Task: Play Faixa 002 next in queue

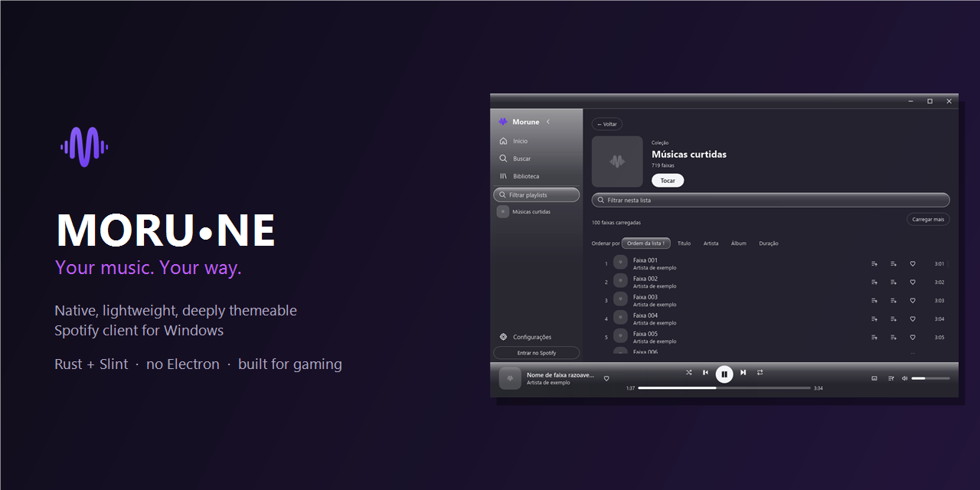Action: coord(874,283)
